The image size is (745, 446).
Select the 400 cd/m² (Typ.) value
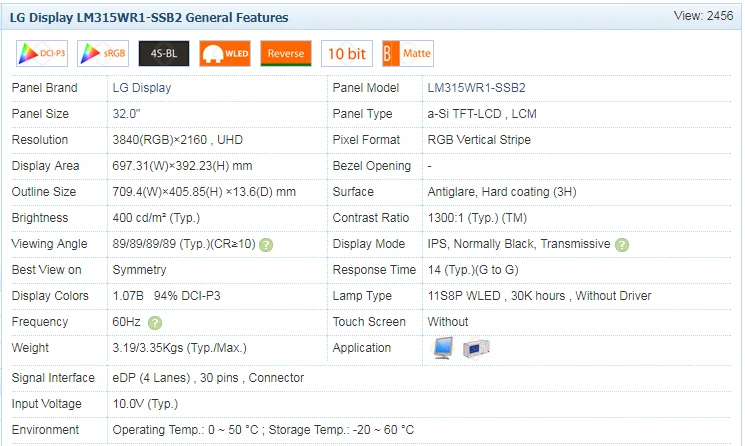tap(156, 218)
